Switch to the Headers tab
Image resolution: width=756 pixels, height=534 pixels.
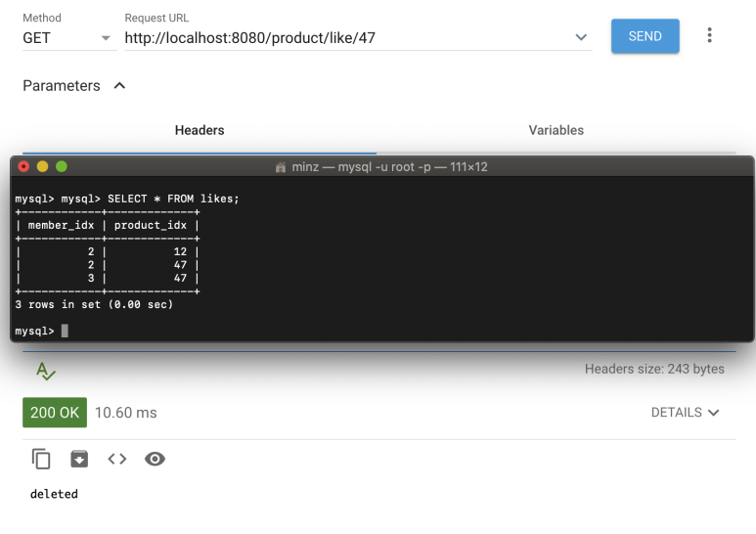pos(200,130)
